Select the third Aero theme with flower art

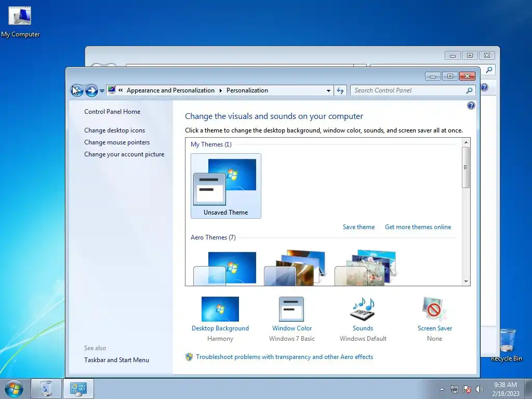click(x=366, y=268)
